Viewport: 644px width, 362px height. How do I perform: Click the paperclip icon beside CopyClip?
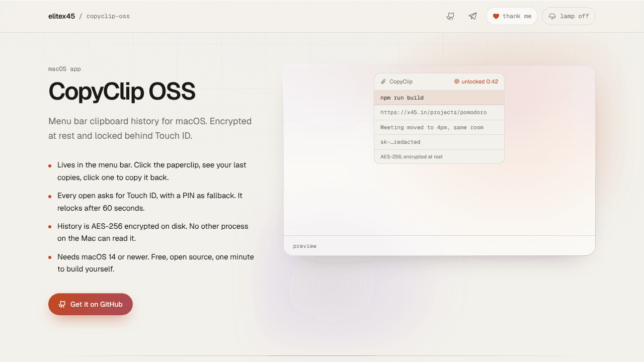point(383,81)
